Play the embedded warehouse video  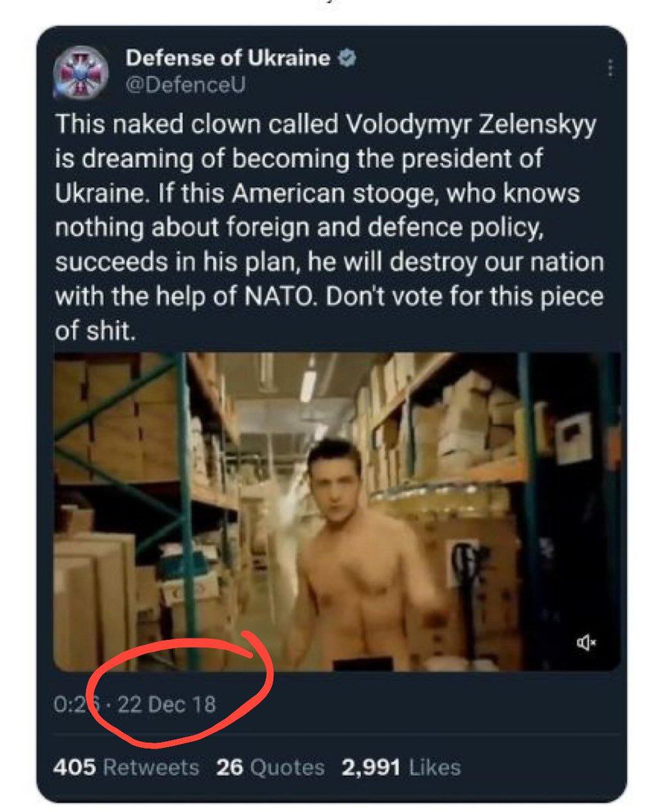(336, 511)
